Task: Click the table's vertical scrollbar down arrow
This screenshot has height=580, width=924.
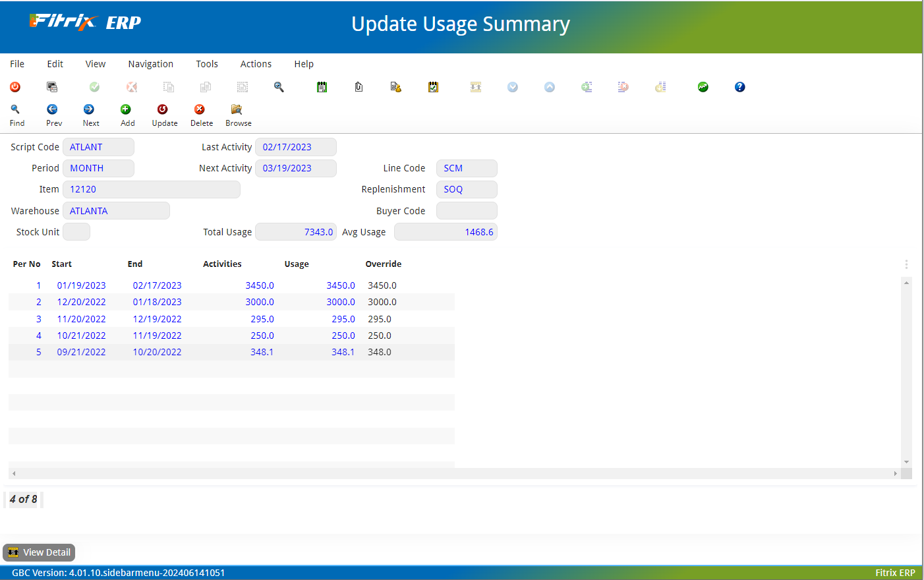Action: click(x=906, y=462)
